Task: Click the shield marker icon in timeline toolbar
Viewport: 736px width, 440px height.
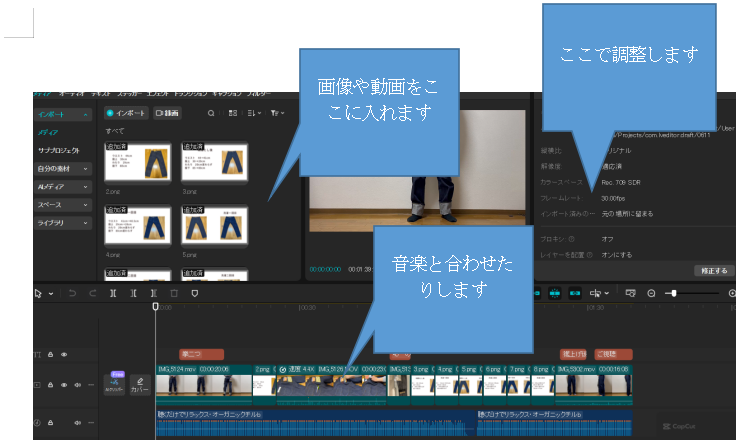Action: coord(195,293)
